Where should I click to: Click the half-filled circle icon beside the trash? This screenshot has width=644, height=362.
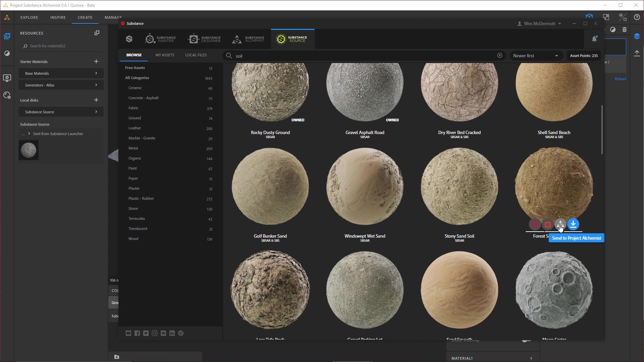click(613, 29)
